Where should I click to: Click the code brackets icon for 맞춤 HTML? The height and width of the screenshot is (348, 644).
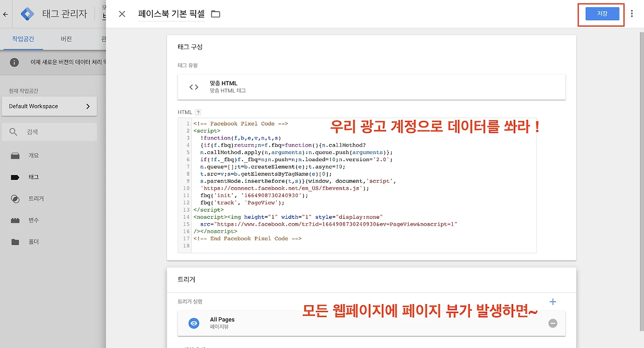tap(194, 87)
